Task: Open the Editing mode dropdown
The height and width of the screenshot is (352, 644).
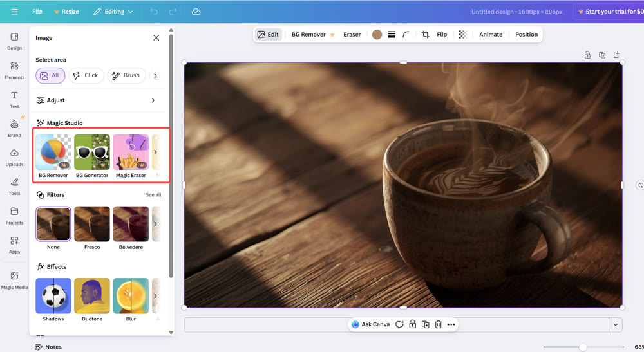Action: [113, 12]
